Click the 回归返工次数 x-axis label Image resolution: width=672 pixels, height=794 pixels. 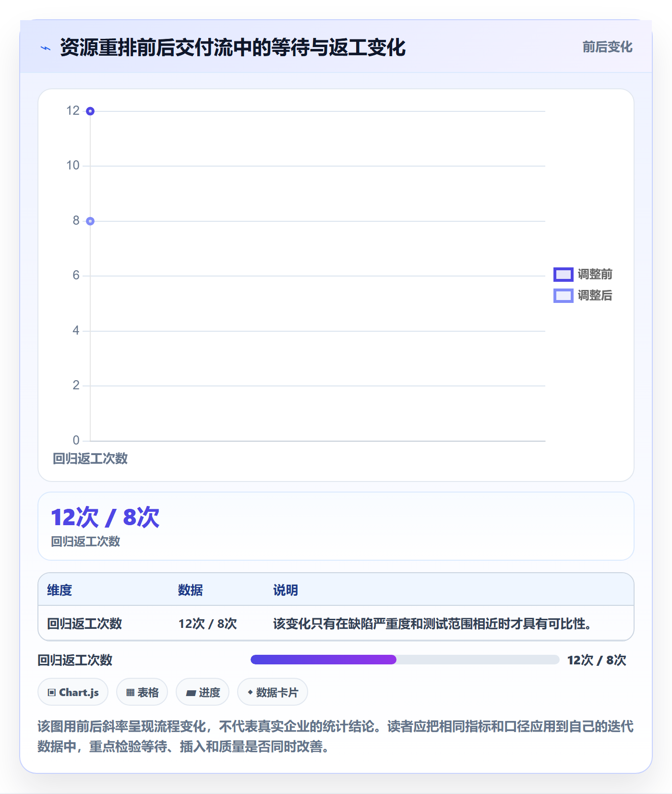tap(90, 458)
